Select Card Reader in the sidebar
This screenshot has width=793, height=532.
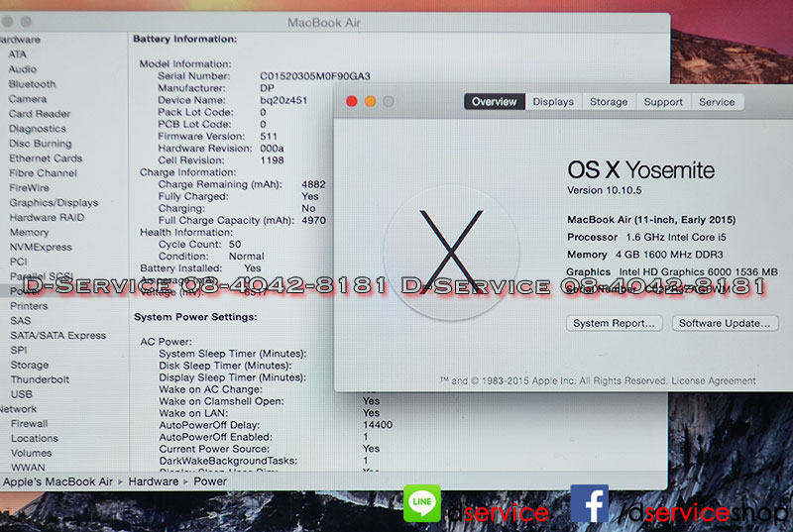click(x=40, y=114)
